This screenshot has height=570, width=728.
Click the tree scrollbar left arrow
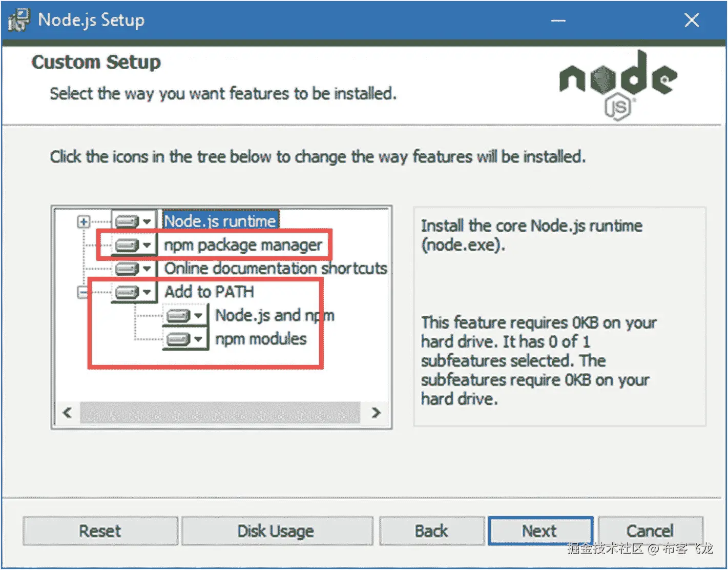point(67,413)
